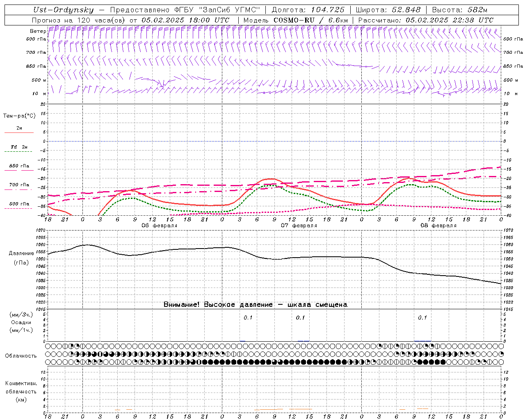Viewport: 525px width, 420px height.
Task: Click the station name Ust-Ordynsky in header
Action: 63,10
